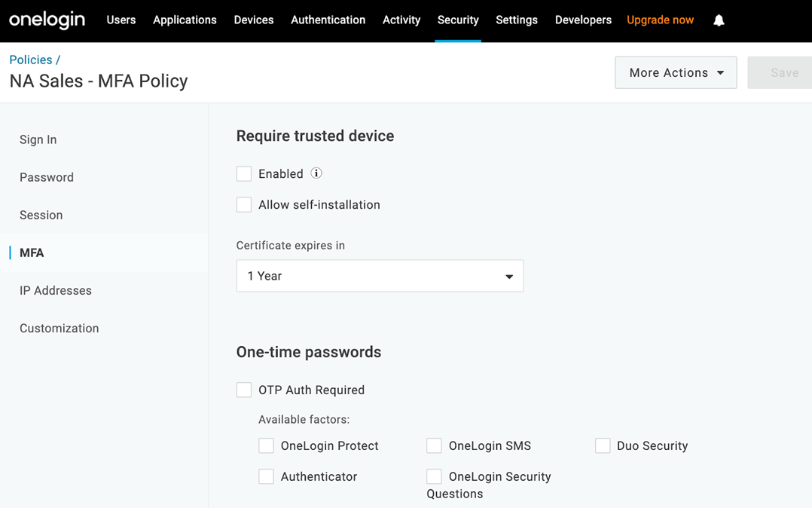Show info tooltip next to Enabled
Image resolution: width=812 pixels, height=508 pixels.
(x=316, y=173)
